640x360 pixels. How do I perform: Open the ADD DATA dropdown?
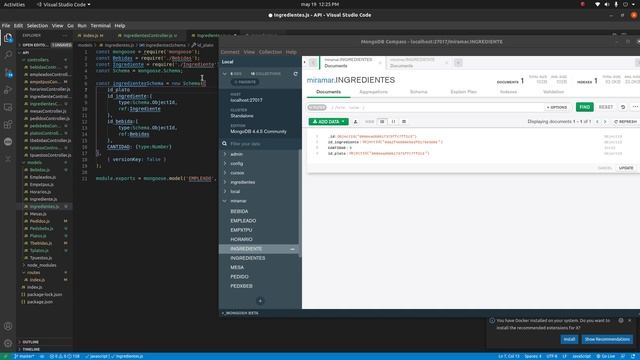tap(329, 122)
